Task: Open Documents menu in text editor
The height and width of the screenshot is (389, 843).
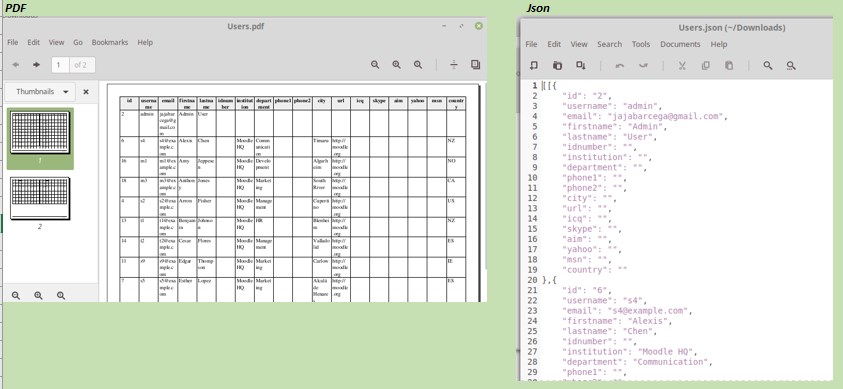Action: 680,45
